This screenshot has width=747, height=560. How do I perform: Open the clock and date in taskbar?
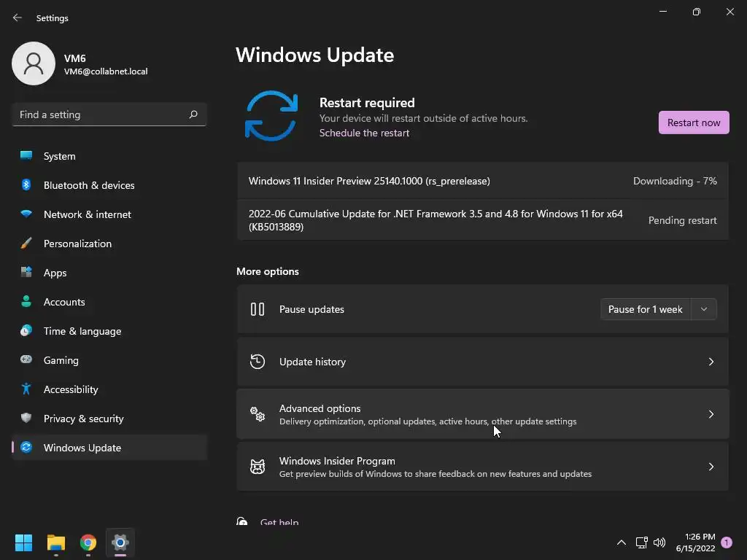tap(695, 542)
